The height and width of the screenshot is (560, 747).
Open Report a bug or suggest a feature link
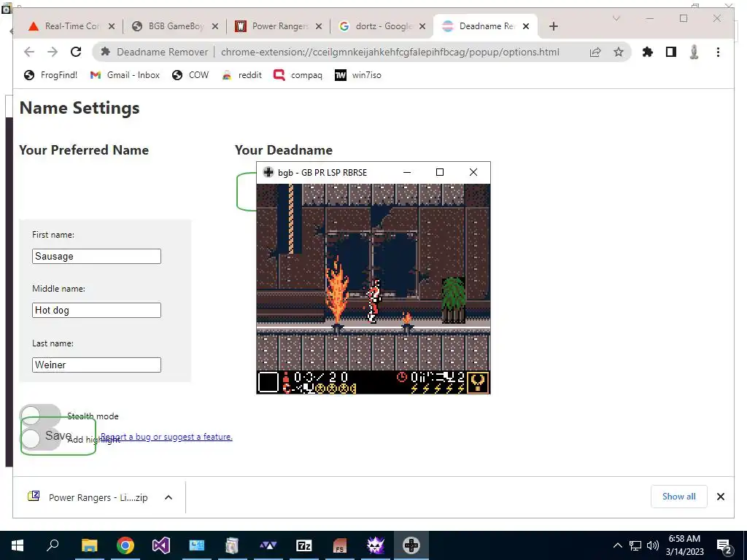point(166,437)
